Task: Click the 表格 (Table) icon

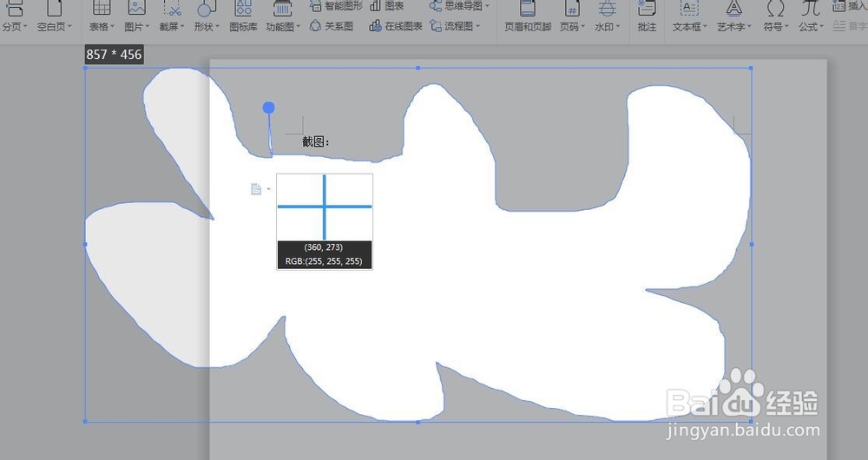Action: tap(102, 8)
